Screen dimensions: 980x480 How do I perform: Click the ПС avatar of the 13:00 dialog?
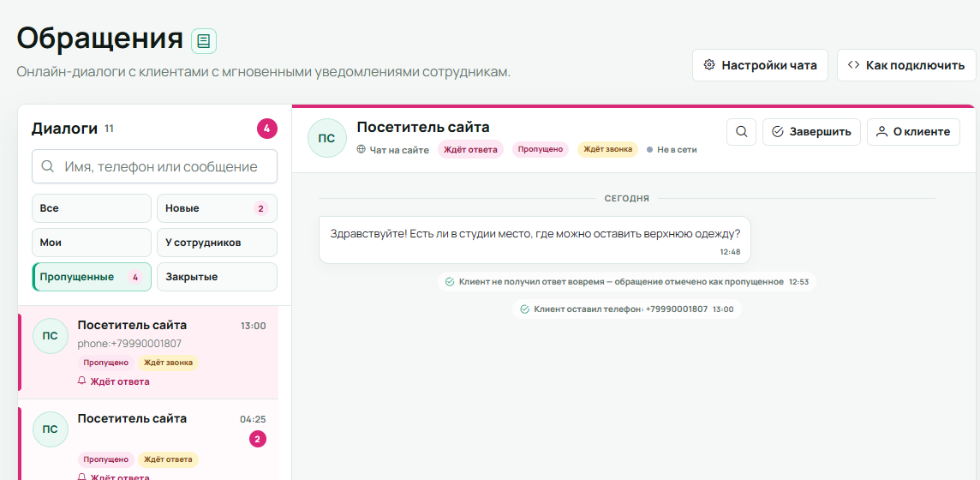[x=50, y=336]
